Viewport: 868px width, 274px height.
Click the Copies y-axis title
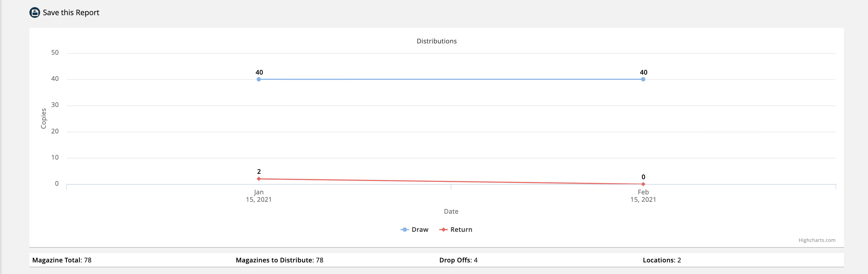click(x=43, y=119)
